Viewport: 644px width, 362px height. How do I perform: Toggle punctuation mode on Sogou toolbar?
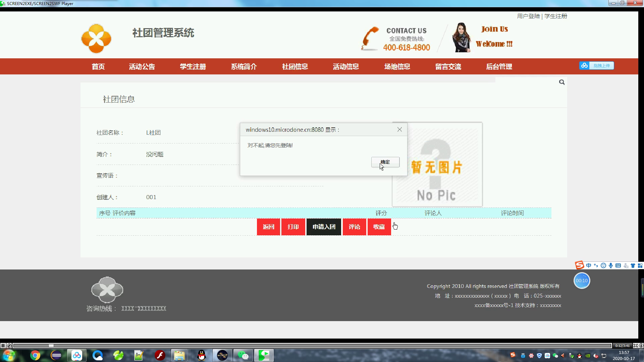point(596,265)
